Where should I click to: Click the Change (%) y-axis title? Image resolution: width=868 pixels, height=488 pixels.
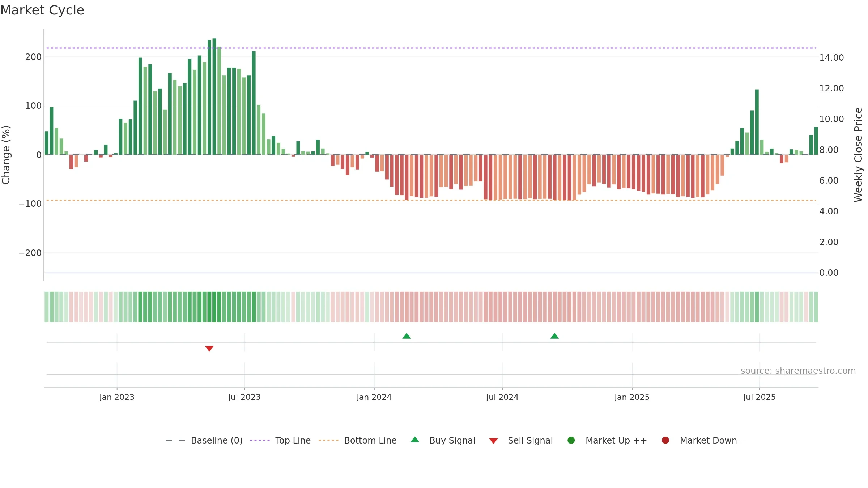pos(6,155)
